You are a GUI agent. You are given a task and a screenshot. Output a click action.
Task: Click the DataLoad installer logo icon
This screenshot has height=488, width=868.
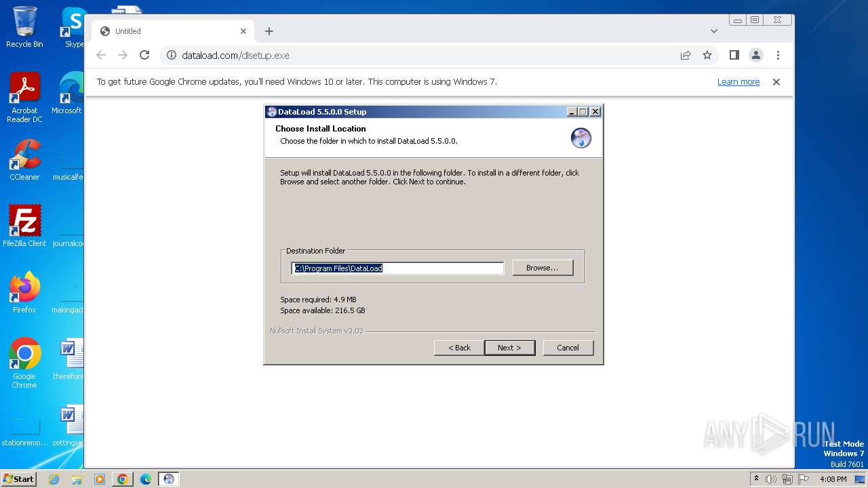click(x=581, y=138)
